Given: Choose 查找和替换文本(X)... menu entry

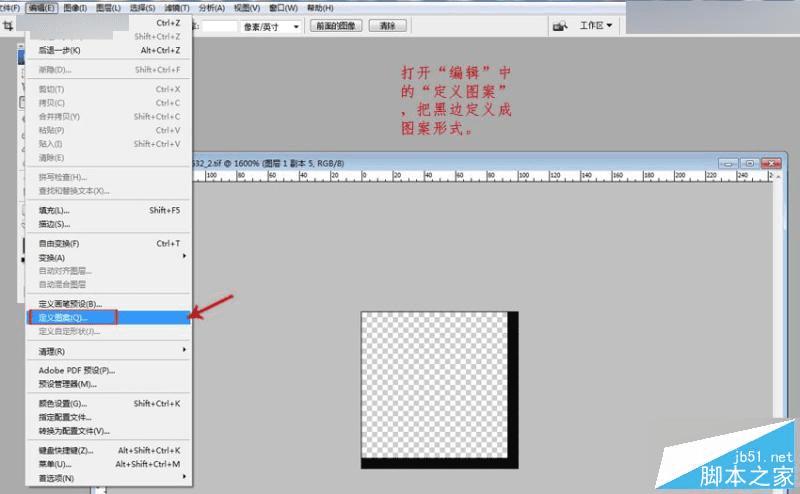Looking at the screenshot, I should [x=109, y=191].
